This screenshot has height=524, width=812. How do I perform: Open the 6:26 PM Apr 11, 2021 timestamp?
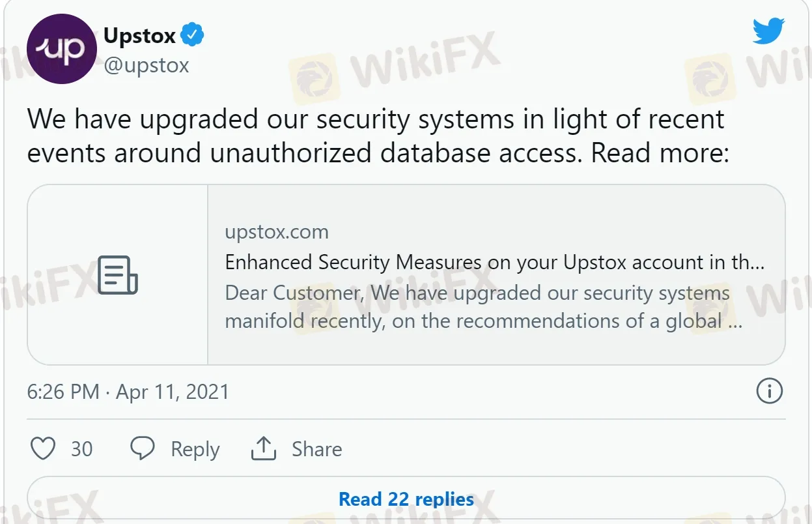pyautogui.click(x=128, y=392)
